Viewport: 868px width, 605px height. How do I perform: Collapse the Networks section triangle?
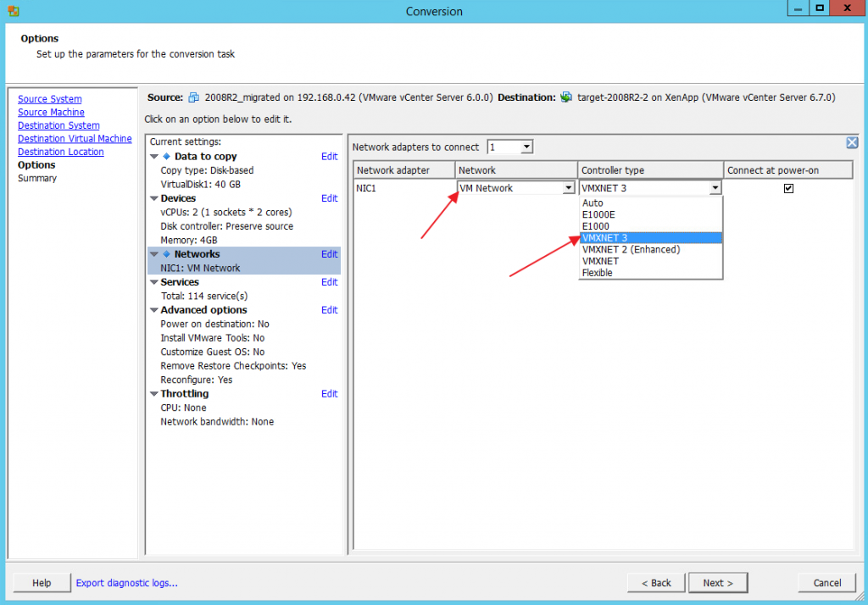pos(154,254)
